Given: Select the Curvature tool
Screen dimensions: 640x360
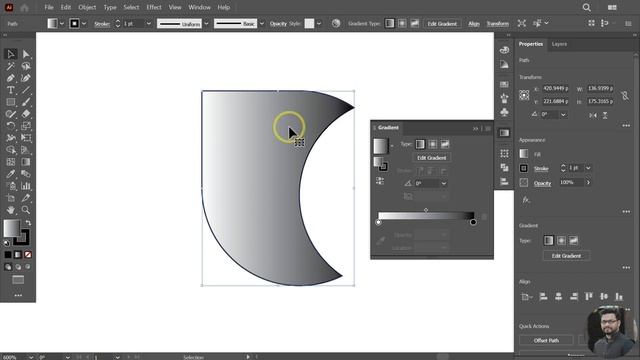Looking at the screenshot, I should [26, 78].
